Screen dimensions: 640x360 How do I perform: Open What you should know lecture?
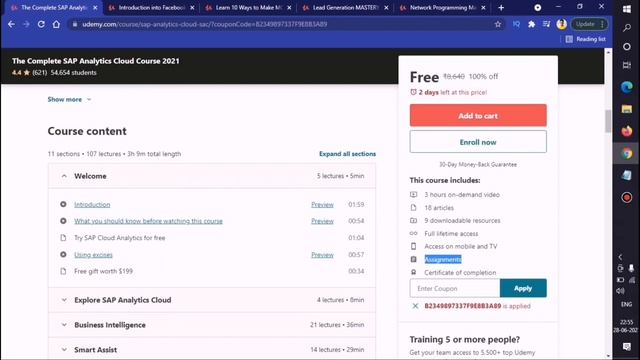coord(148,221)
